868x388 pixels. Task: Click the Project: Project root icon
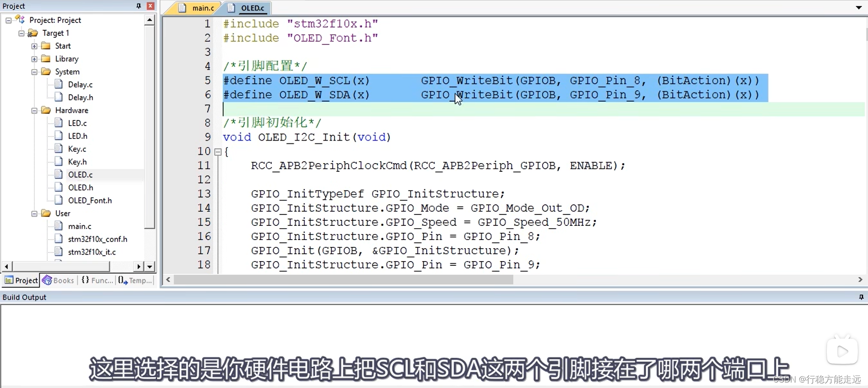tap(20, 19)
